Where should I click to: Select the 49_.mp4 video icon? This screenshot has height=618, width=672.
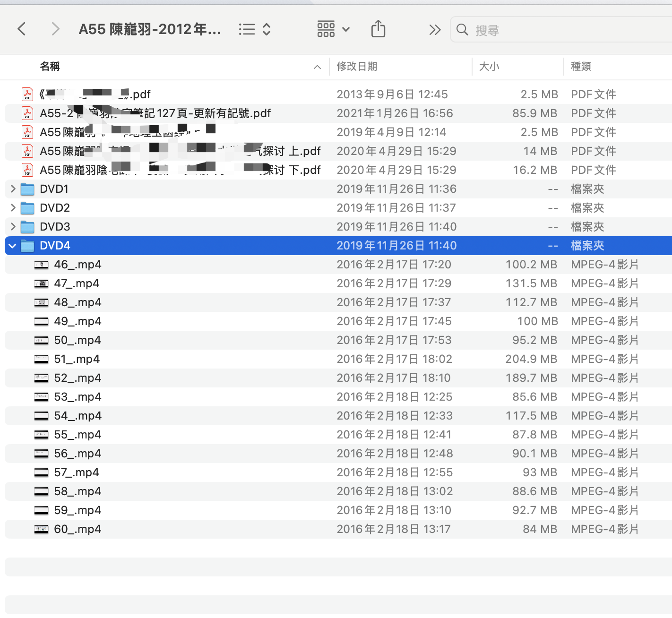pyautogui.click(x=42, y=321)
